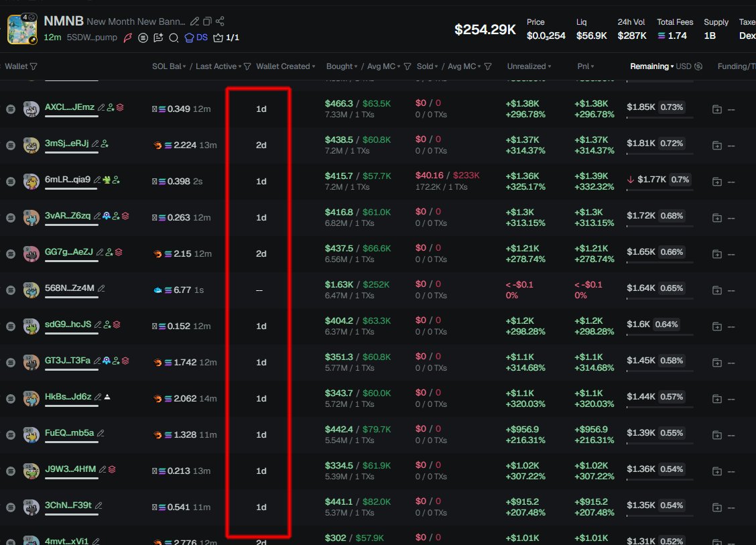Click the funding icon in the 3mSj...eRJj row
The width and height of the screenshot is (756, 545).
click(x=716, y=145)
